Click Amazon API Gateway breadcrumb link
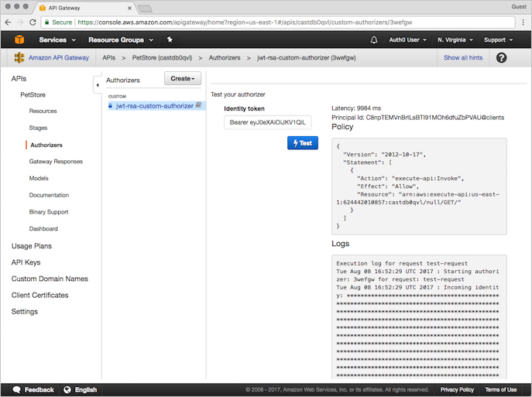The width and height of the screenshot is (532, 397). [x=59, y=57]
